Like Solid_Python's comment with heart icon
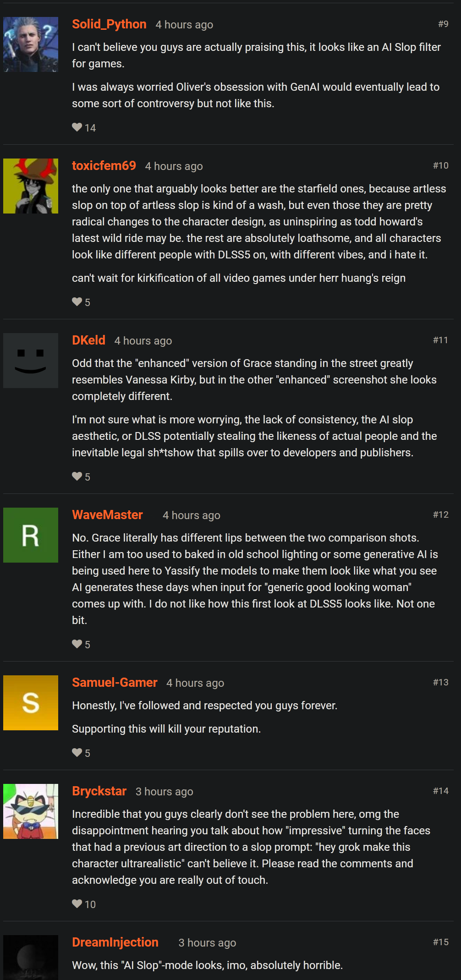The image size is (461, 980). [77, 127]
